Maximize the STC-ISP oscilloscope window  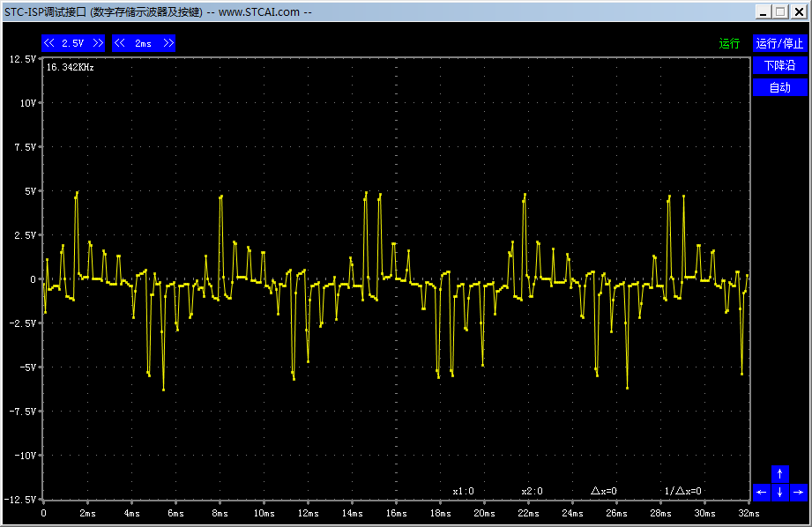(x=780, y=12)
